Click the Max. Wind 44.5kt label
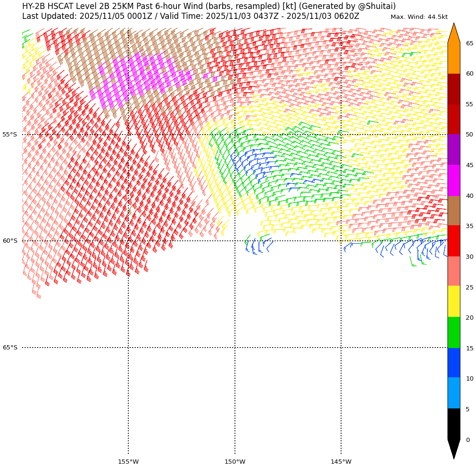The height and width of the screenshot is (467, 476). point(419,17)
